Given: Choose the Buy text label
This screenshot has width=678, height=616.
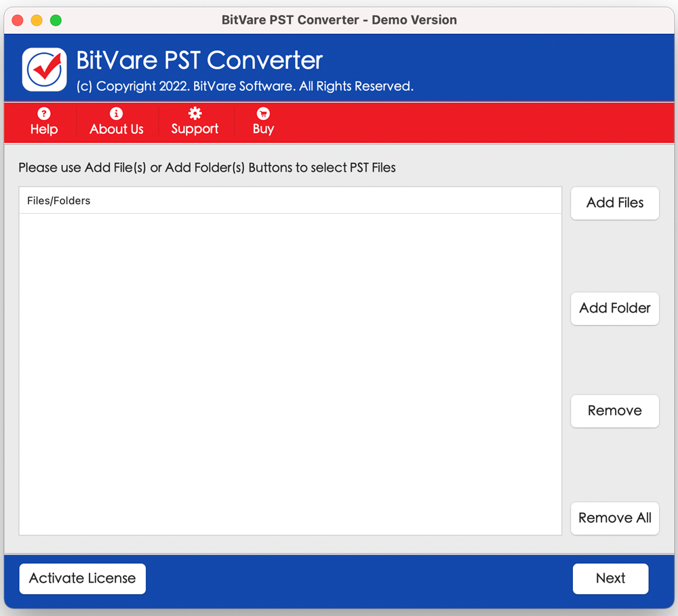Looking at the screenshot, I should click(263, 129).
